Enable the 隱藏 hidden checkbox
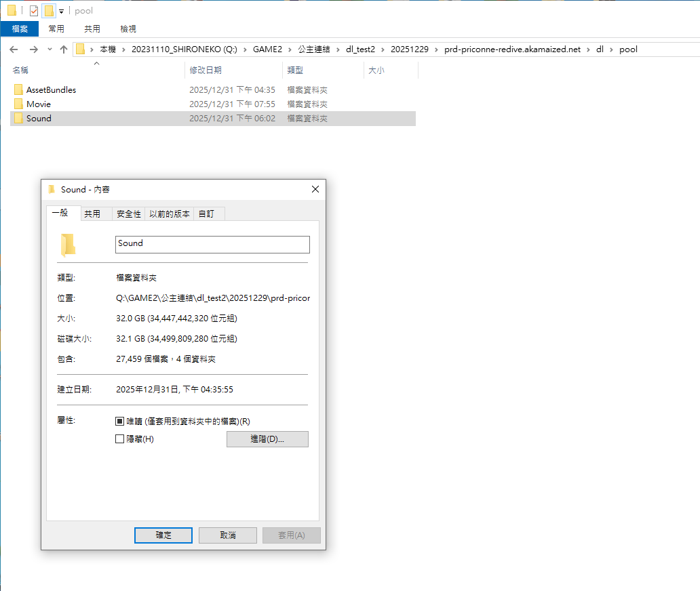700x591 pixels. coord(120,439)
